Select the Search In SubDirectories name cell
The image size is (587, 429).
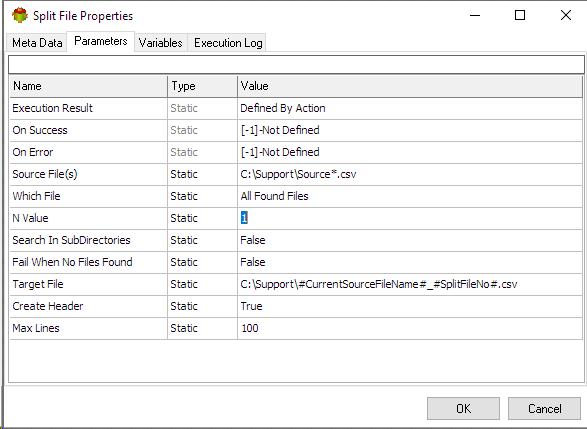click(89, 240)
